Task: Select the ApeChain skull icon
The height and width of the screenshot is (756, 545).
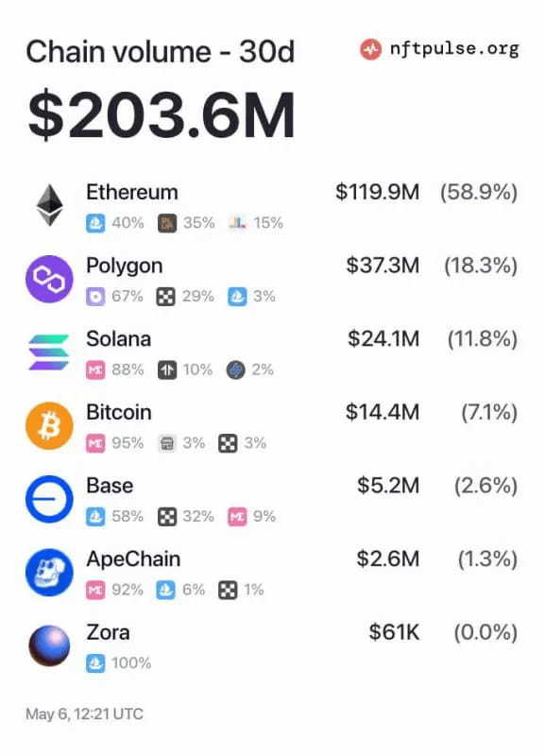Action: pyautogui.click(x=49, y=573)
